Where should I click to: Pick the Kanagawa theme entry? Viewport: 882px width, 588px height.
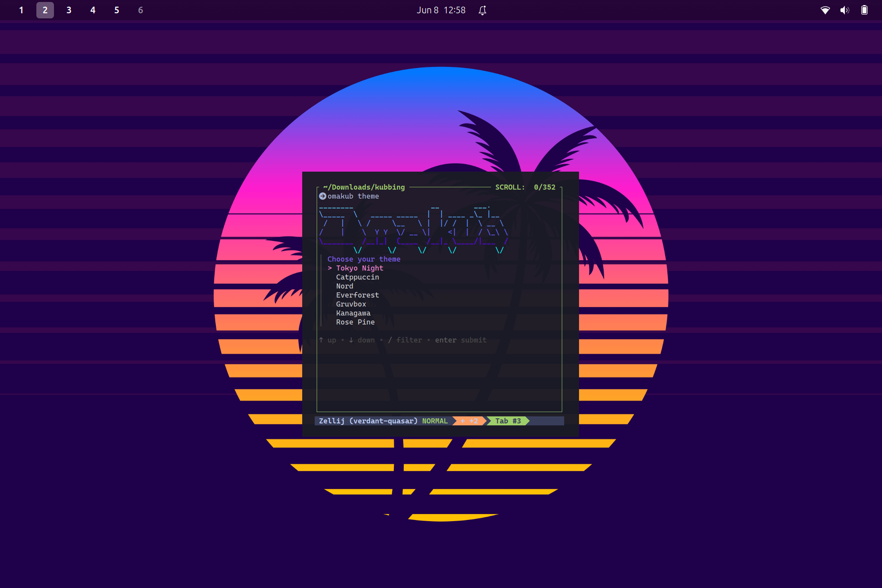pyautogui.click(x=353, y=313)
